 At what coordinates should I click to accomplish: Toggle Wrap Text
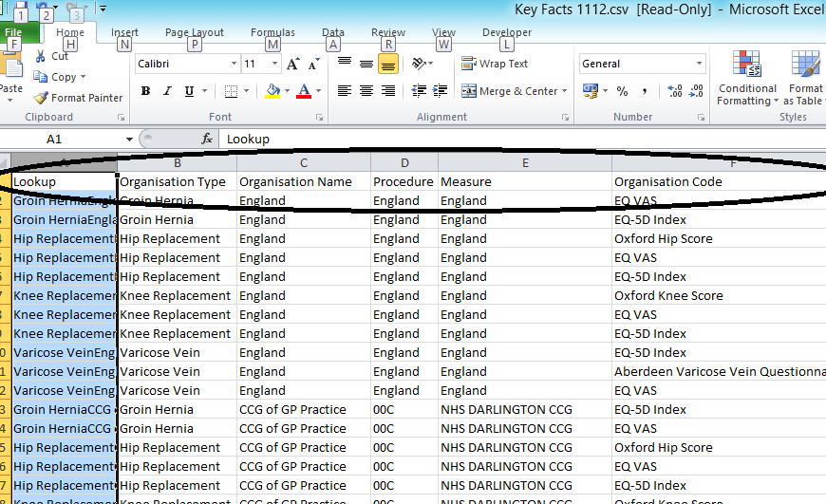pyautogui.click(x=494, y=64)
